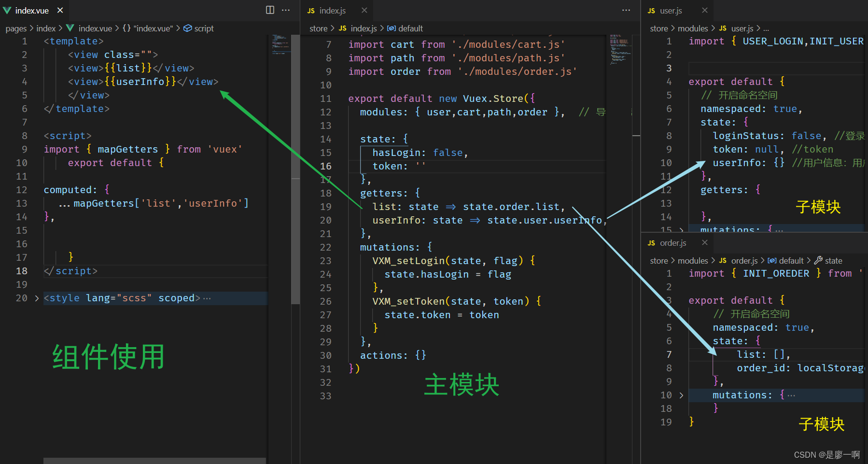Image resolution: width=868 pixels, height=464 pixels.
Task: Click the wrench state icon in order.js breadcrumb
Action: 820,260
